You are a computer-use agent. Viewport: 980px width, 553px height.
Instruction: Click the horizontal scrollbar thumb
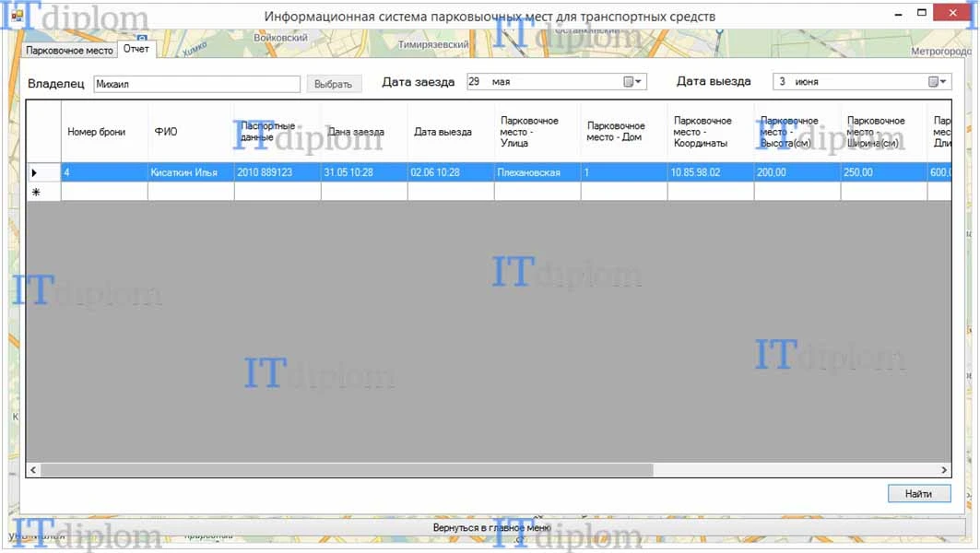[347, 470]
